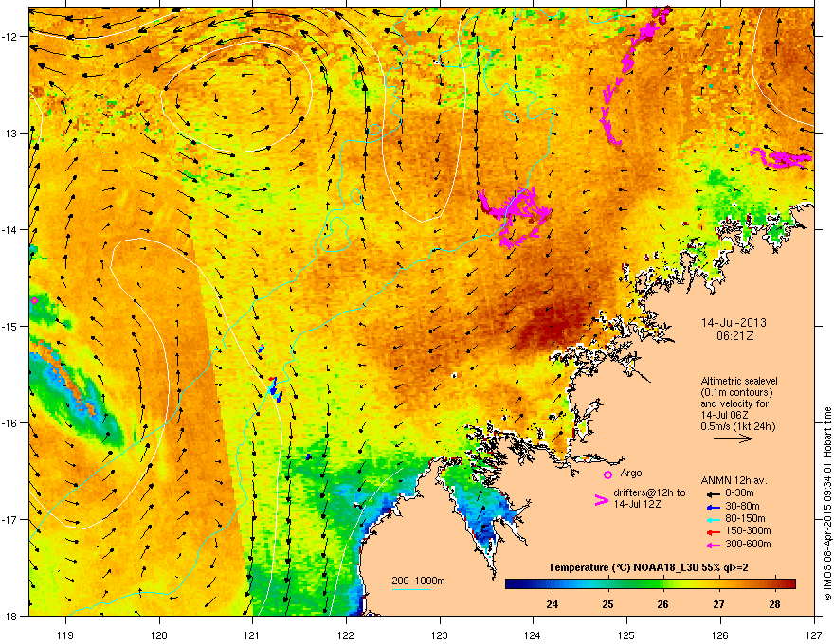Image resolution: width=834 pixels, height=644 pixels.
Task: Click the dark red end of the temperature color bar
Action: [791, 584]
